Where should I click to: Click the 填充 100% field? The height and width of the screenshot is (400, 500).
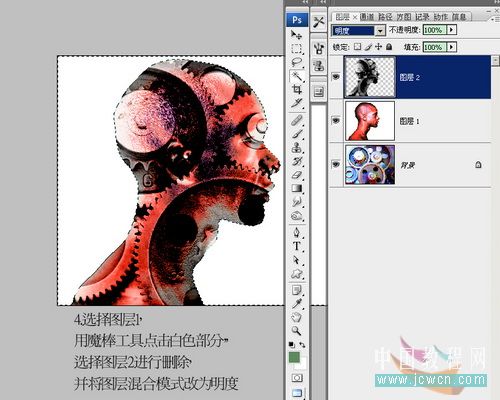coord(435,47)
